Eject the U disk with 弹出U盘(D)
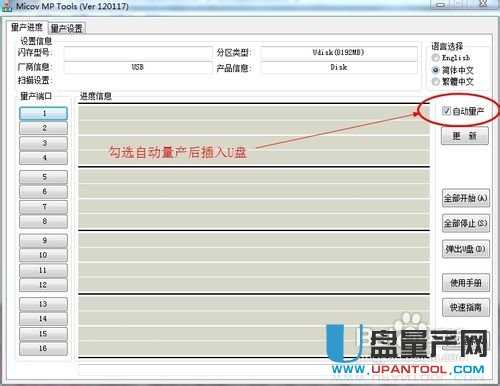This screenshot has height=386, width=500. [x=466, y=249]
